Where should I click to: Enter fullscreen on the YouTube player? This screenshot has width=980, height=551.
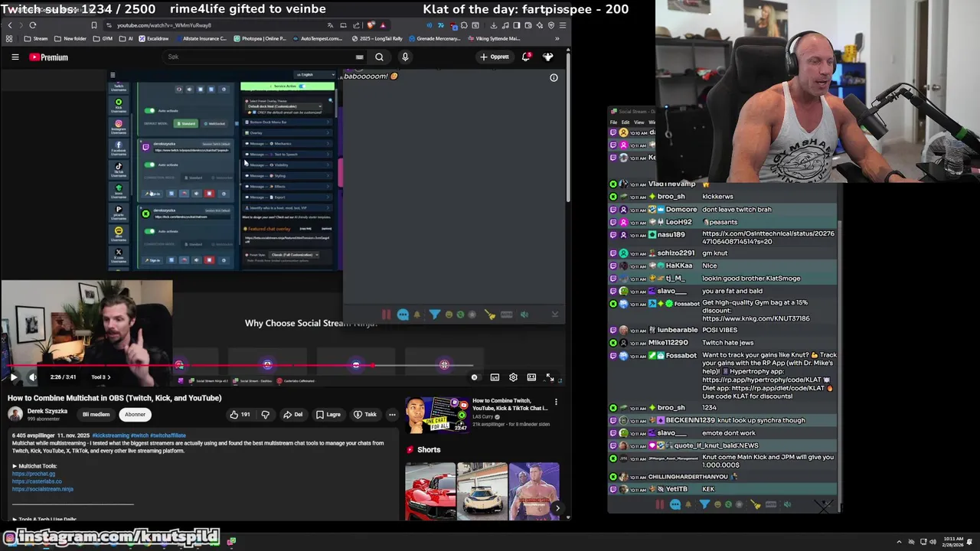[x=550, y=377]
